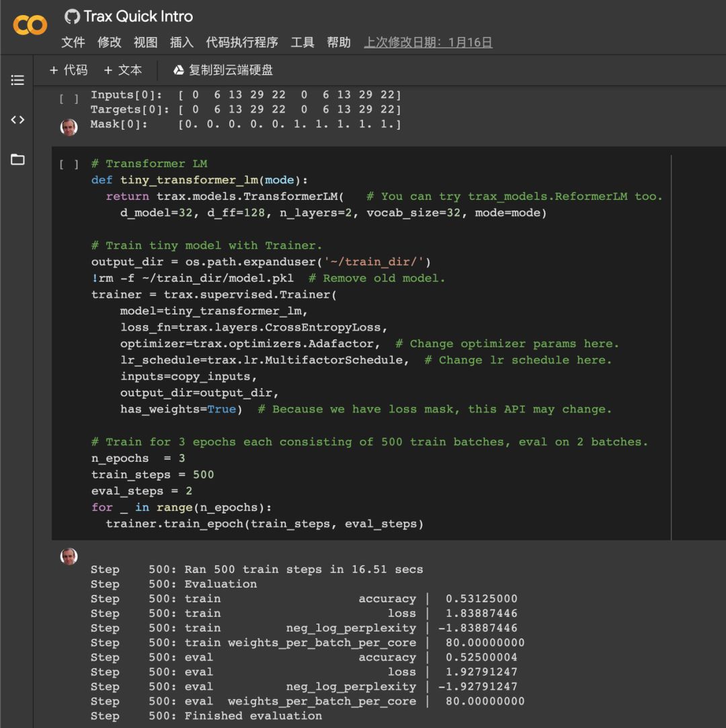Screen dimensions: 726x728
Task: Open the code snippets sidebar panel
Action: tap(17, 120)
